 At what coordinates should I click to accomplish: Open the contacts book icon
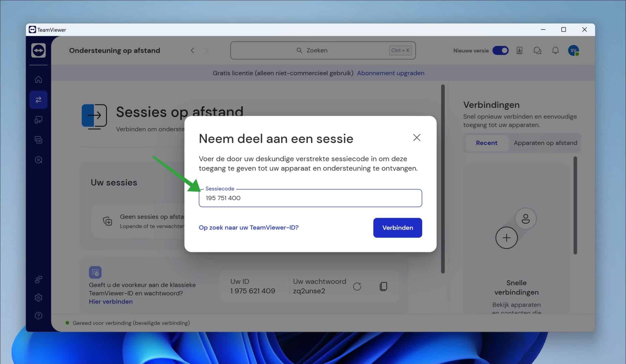pyautogui.click(x=519, y=51)
